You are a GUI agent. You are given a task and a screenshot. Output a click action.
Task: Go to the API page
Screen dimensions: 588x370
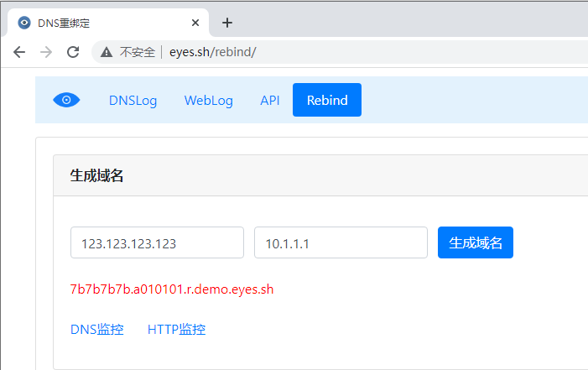pyautogui.click(x=270, y=100)
